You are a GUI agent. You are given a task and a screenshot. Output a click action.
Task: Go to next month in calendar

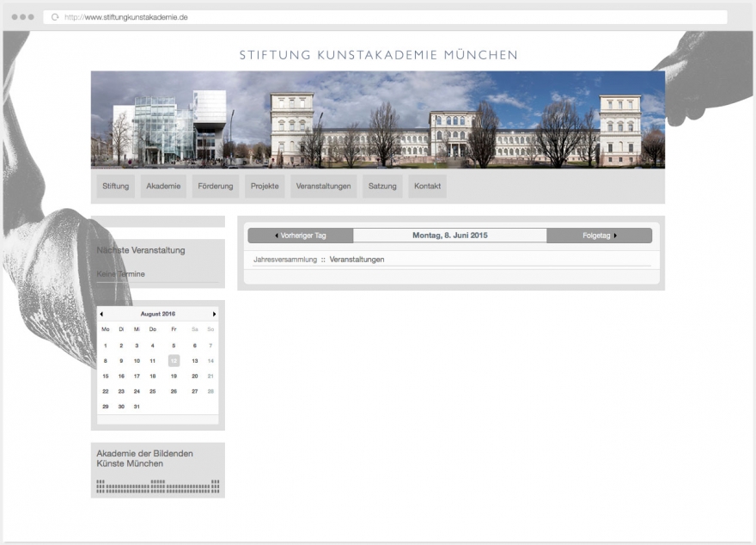click(x=214, y=314)
